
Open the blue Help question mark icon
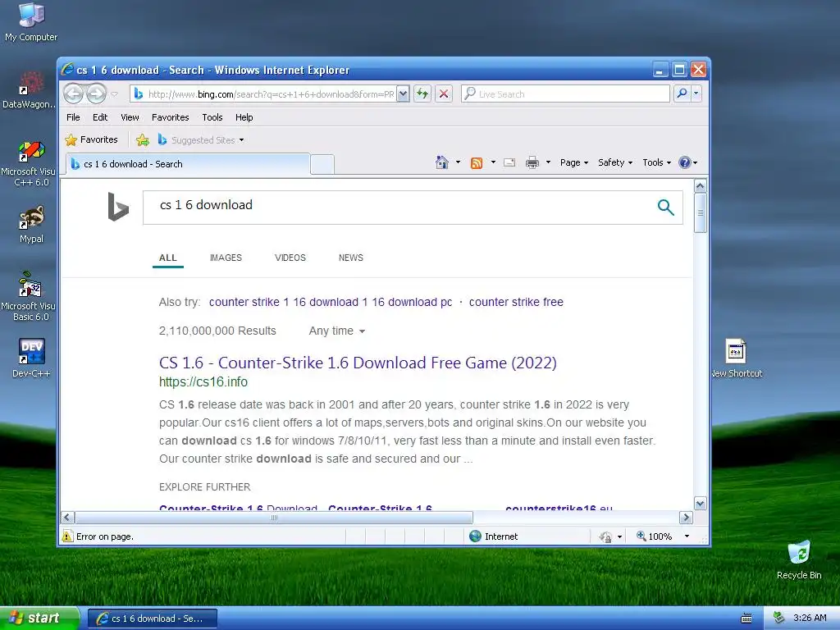(684, 162)
